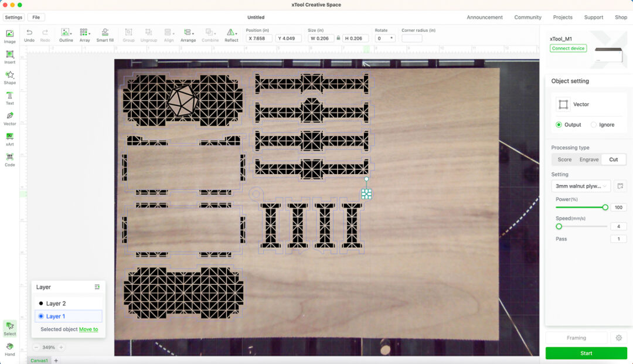Viewport: 633px width, 364px height.
Task: Choose the Layer 2 radio button
Action: (x=40, y=303)
